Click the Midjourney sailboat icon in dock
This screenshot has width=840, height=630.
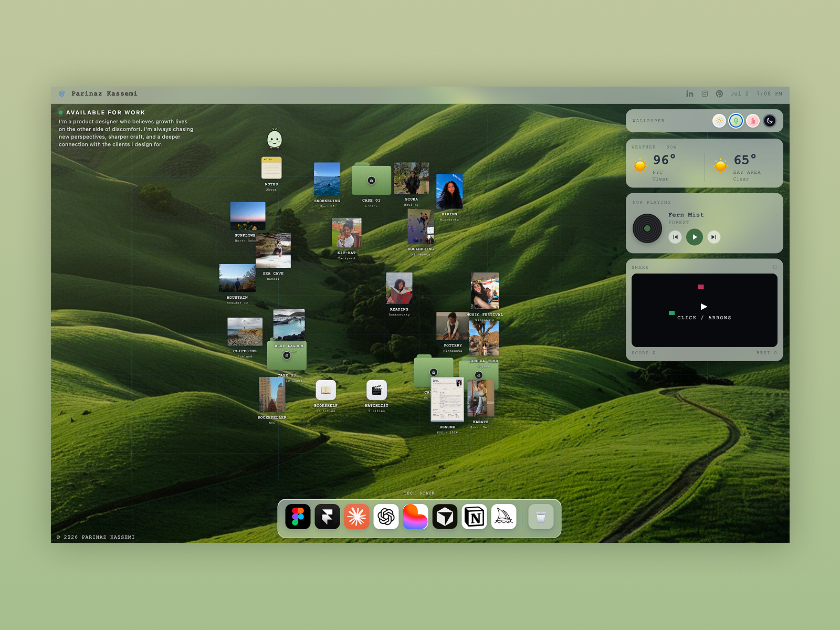pos(504,517)
